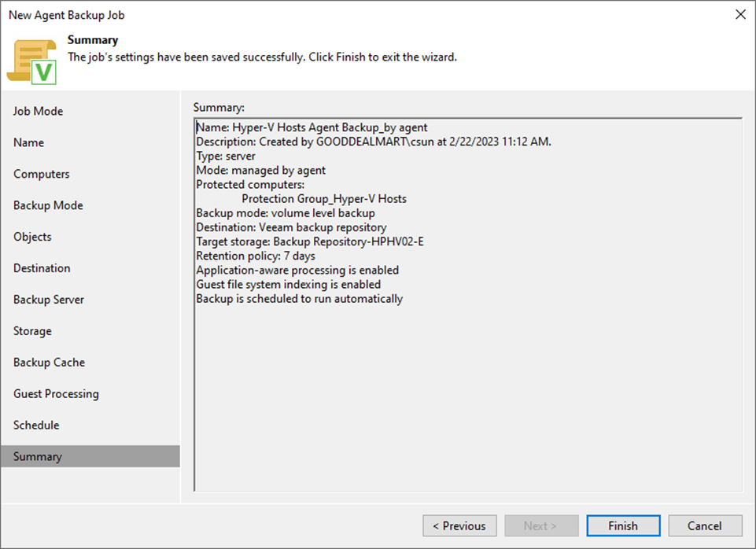Select the Storage step
Screen dimensions: 756x549
(x=32, y=331)
